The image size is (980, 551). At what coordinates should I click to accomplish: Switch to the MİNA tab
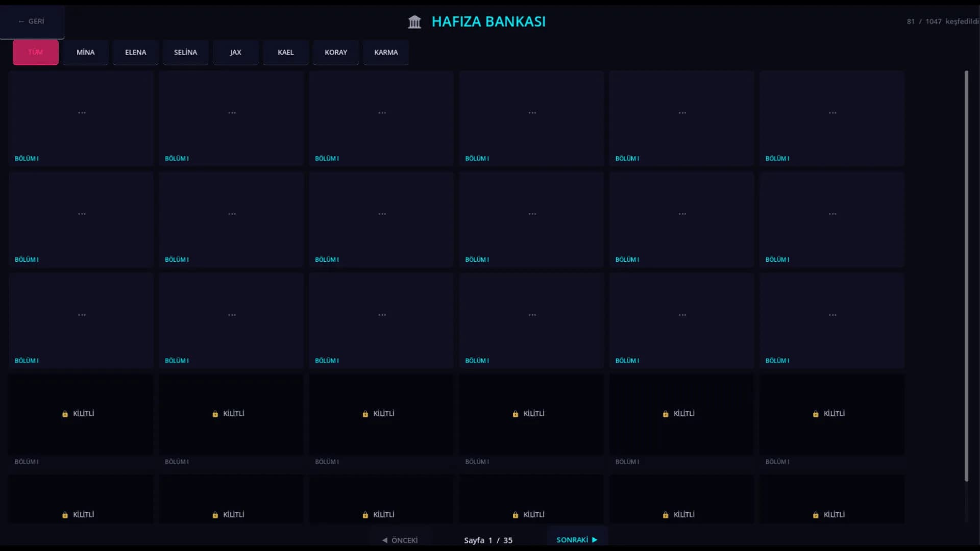(x=86, y=53)
